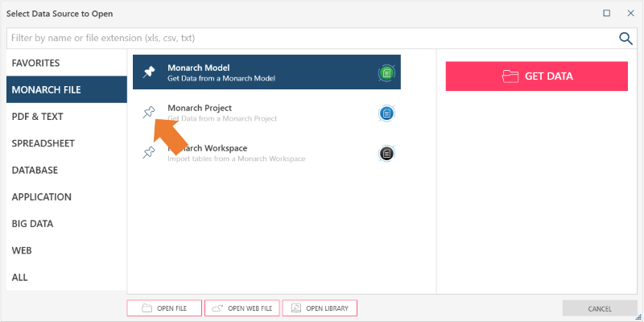Click the blue Monarch Project file icon
This screenshot has width=644, height=322.
[386, 114]
